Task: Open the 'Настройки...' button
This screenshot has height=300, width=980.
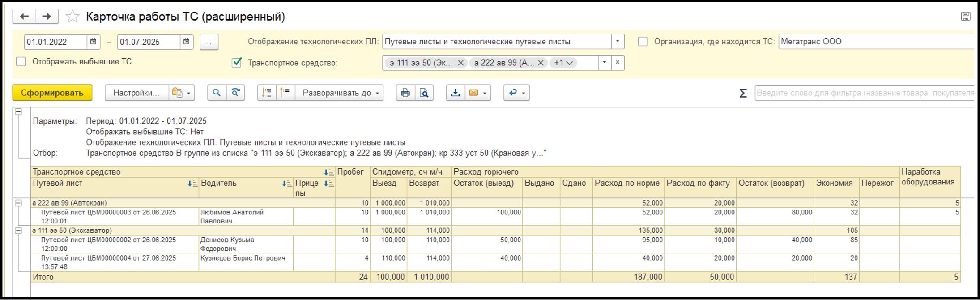Action: [136, 93]
